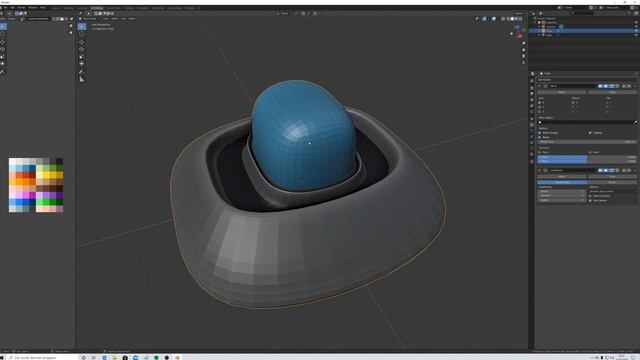This screenshot has width=640, height=360.
Task: Select the Move tool in 3D viewport toolbar
Action: pos(82,42)
